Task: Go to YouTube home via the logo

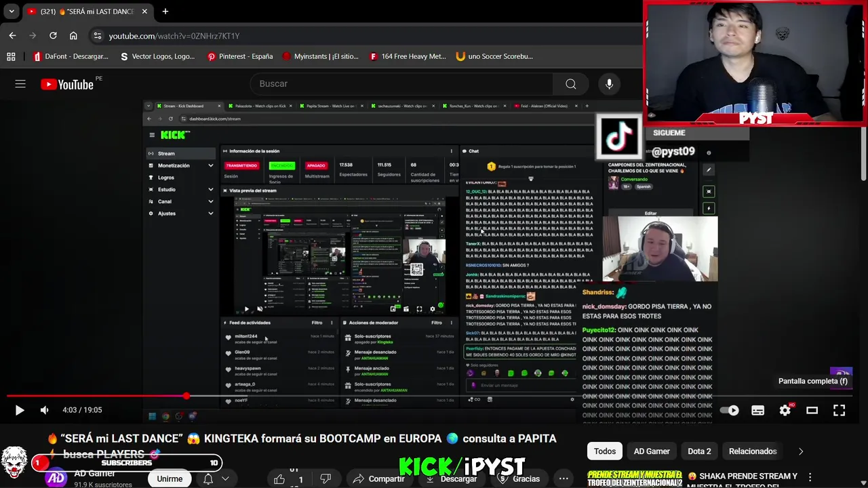Action: coord(68,84)
